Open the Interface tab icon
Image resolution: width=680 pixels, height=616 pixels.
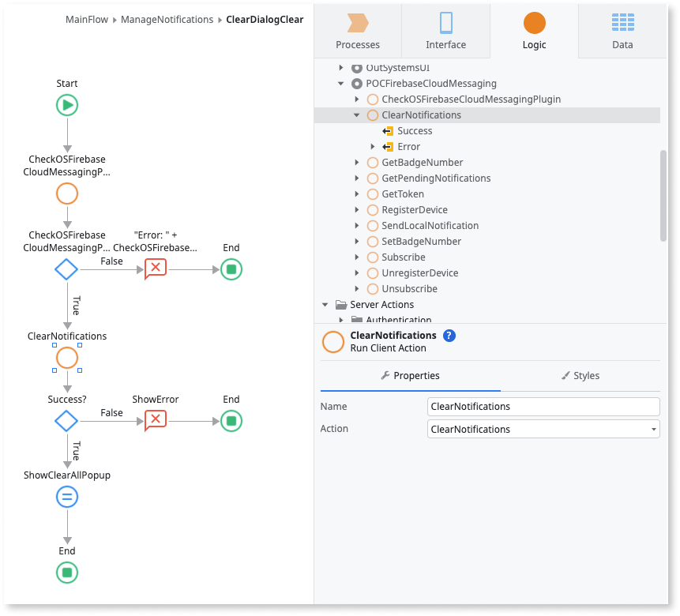click(445, 30)
